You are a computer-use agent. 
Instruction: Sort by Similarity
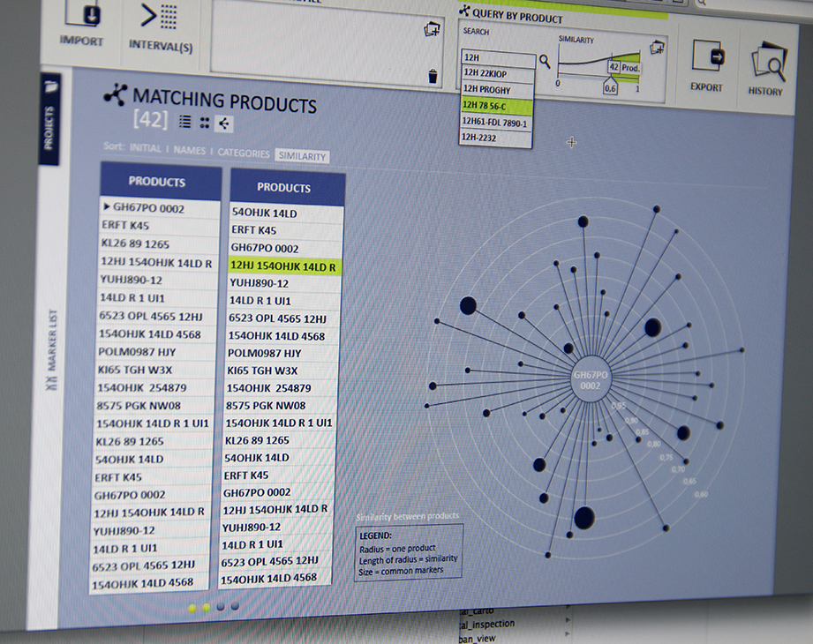click(x=302, y=156)
